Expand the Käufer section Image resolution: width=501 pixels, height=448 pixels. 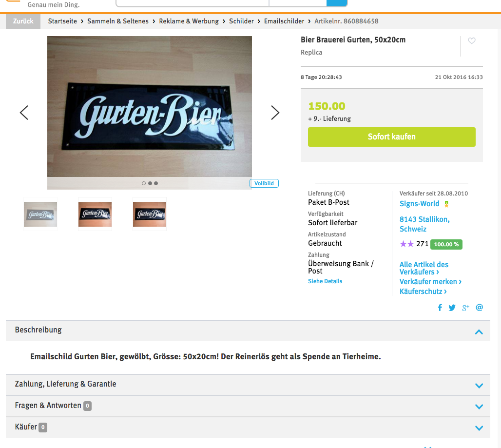click(248, 428)
